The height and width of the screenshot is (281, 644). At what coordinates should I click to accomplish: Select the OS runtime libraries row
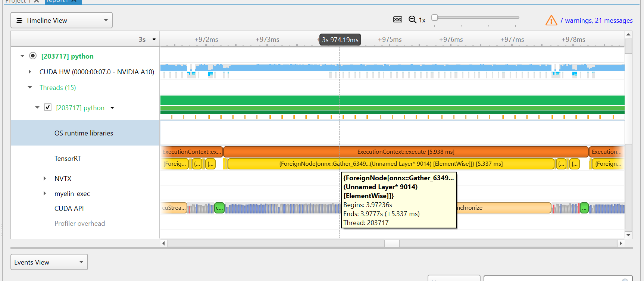click(85, 133)
